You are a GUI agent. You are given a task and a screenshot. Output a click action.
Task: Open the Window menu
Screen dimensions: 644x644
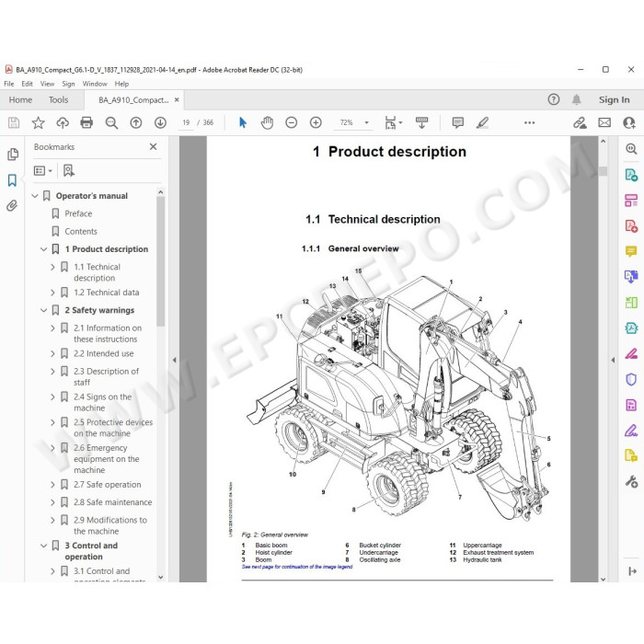coord(95,84)
